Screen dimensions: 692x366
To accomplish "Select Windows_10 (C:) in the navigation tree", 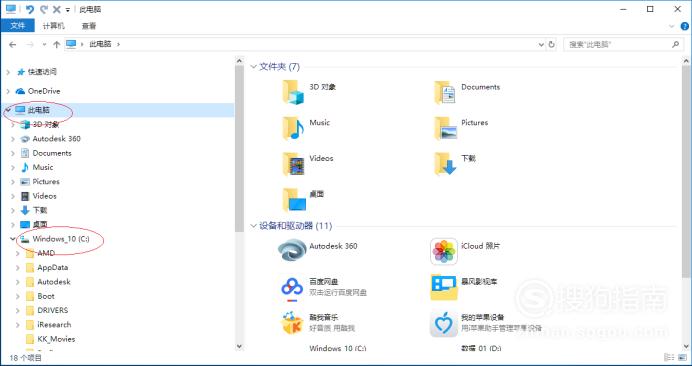I will pos(61,239).
